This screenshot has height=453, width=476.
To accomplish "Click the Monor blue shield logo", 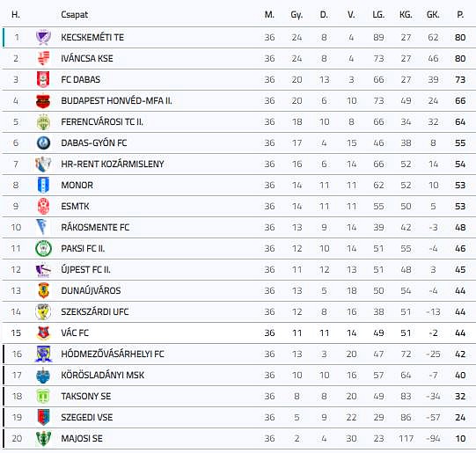I will (43, 185).
